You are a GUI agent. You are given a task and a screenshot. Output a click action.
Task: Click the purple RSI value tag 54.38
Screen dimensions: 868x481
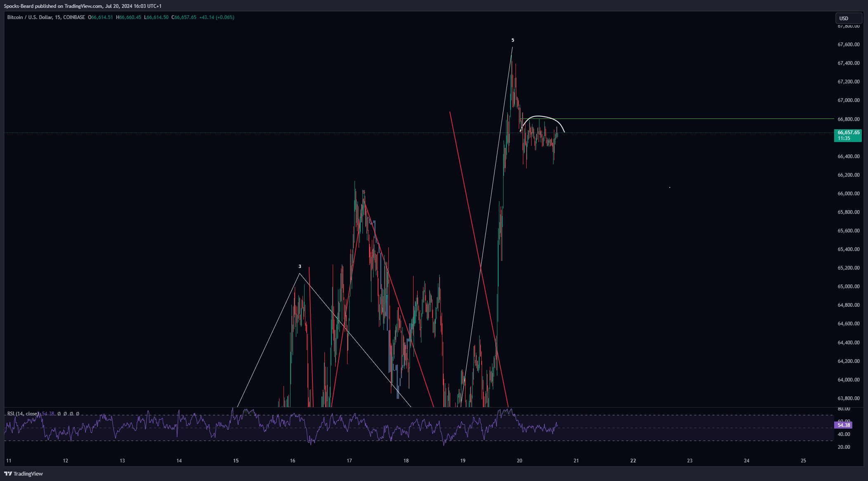click(x=843, y=425)
